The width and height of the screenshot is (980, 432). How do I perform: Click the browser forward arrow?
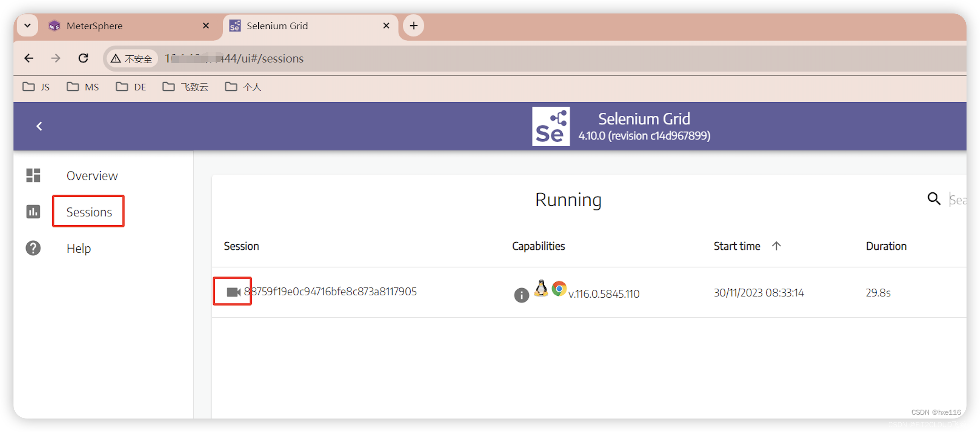56,58
